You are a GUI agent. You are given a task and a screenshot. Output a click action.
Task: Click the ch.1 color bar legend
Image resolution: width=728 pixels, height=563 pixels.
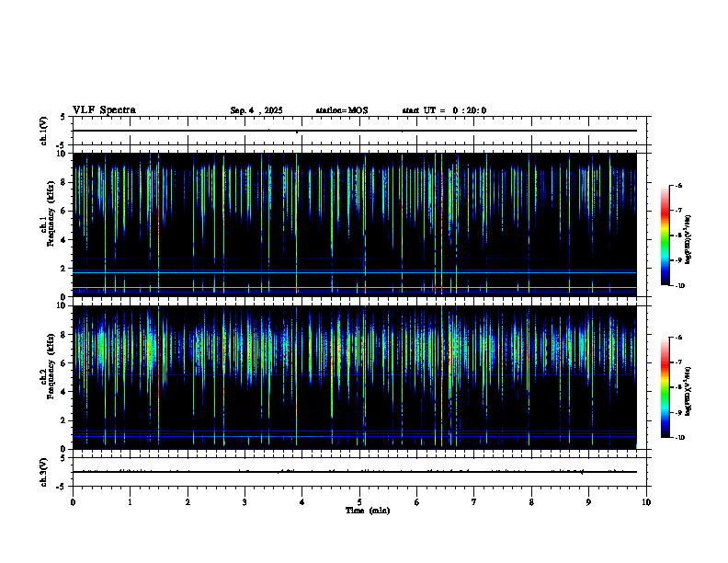(x=665, y=236)
